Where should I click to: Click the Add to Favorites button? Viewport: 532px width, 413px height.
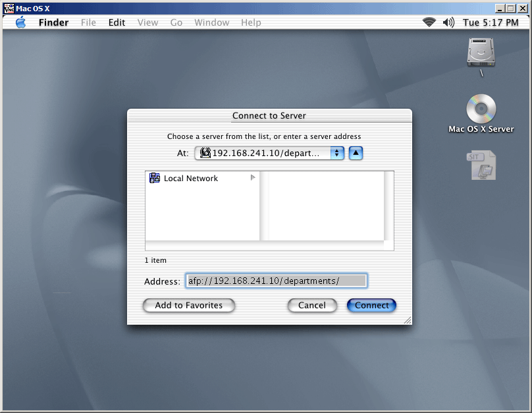(x=188, y=305)
